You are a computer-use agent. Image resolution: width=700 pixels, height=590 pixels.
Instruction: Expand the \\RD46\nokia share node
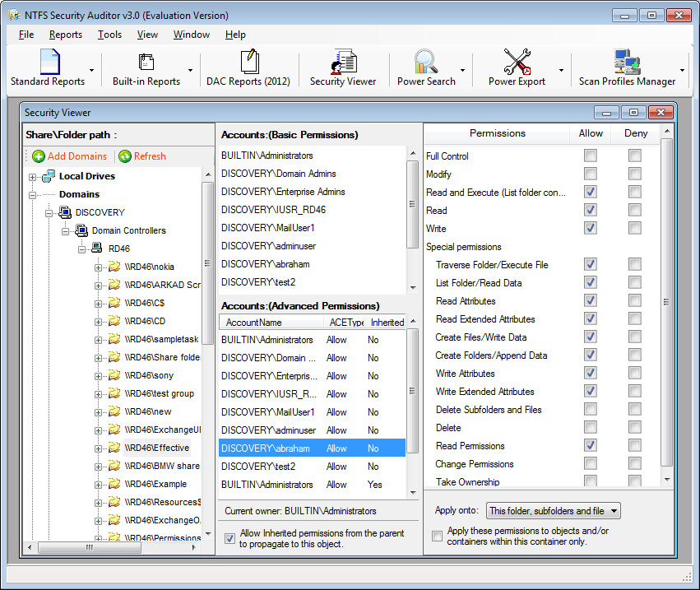(x=98, y=267)
